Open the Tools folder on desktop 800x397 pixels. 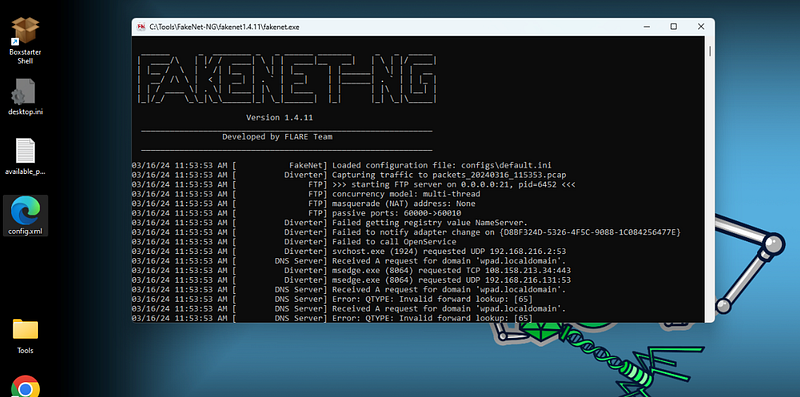[25, 336]
